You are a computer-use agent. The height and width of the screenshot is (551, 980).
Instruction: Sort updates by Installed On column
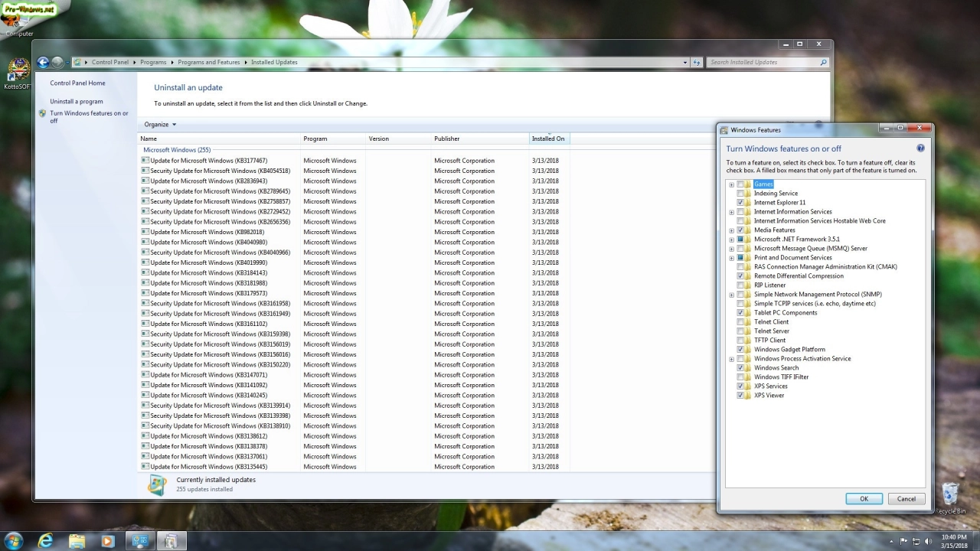pos(549,139)
